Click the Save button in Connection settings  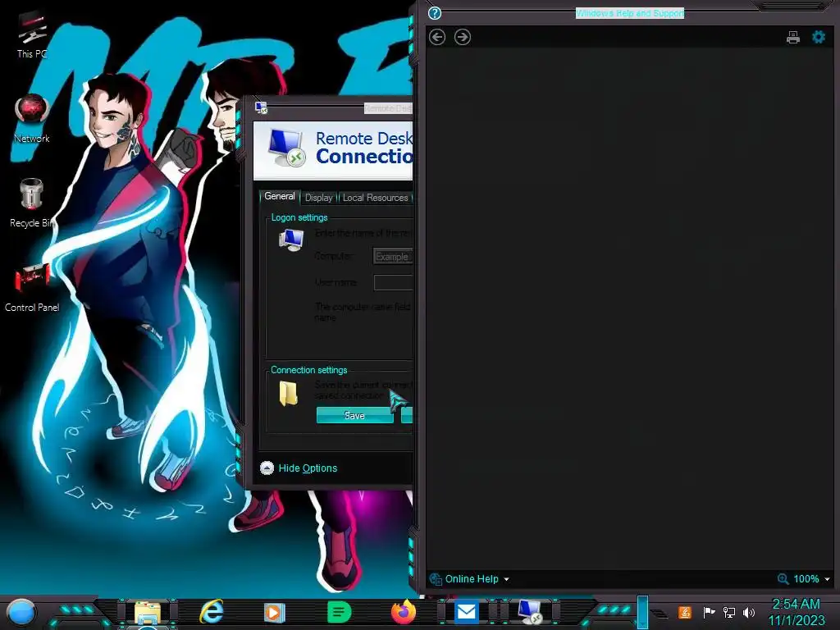pyautogui.click(x=354, y=415)
